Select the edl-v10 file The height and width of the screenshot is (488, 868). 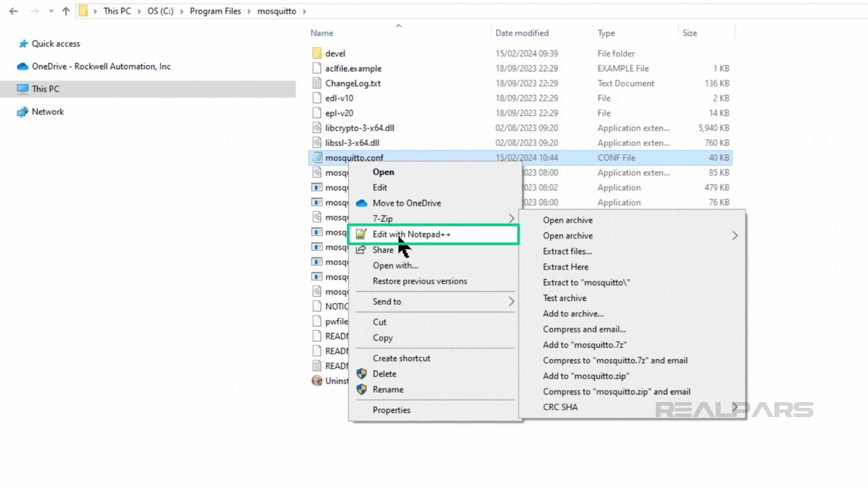tap(339, 98)
